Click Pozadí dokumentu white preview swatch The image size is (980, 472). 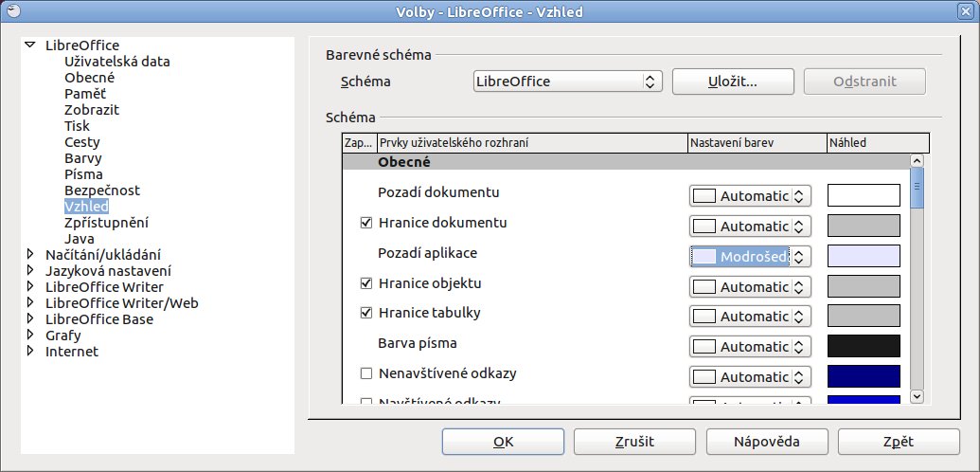(x=864, y=195)
